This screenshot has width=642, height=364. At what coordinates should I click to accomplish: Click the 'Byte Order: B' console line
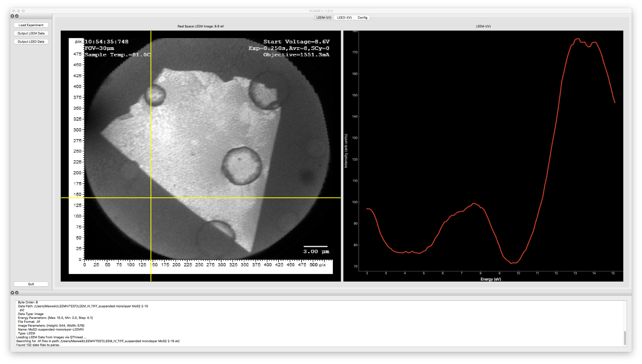pos(28,302)
